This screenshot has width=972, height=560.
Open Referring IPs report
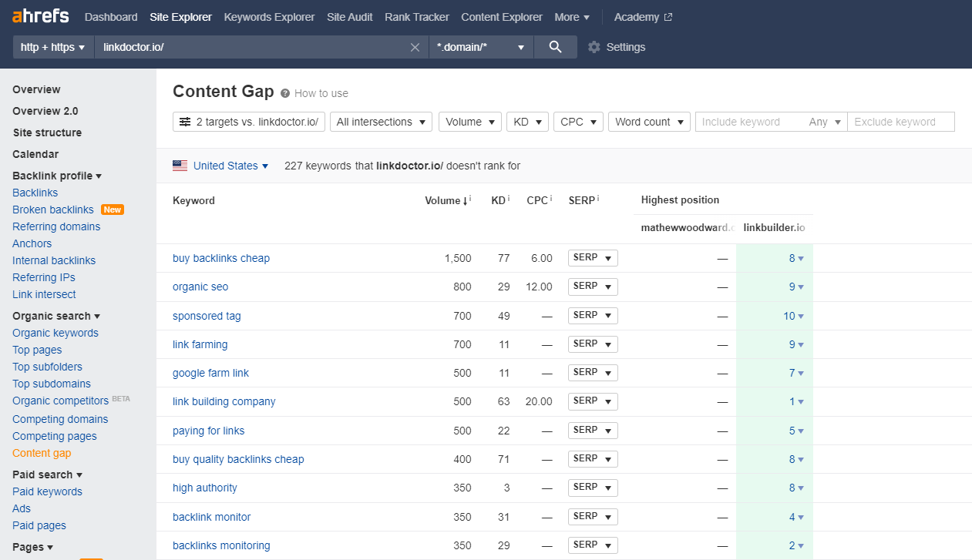click(44, 277)
